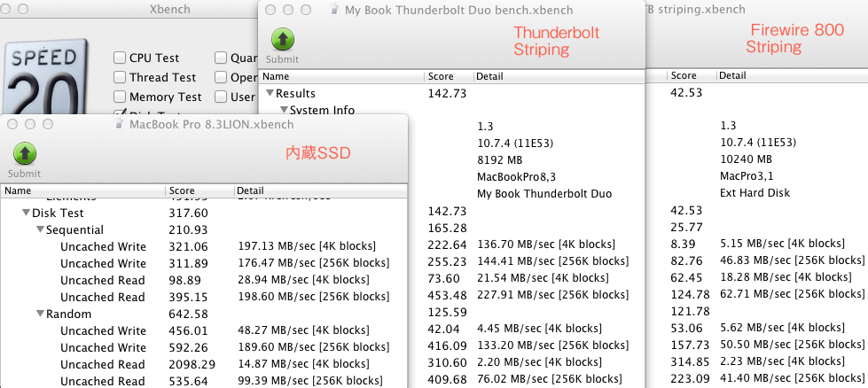
Task: Select the Random row scoring 642.58
Action: click(x=204, y=314)
